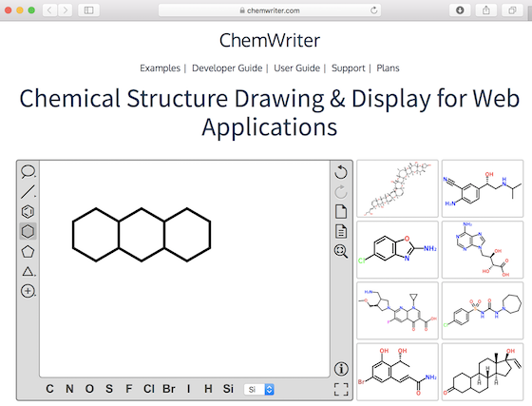Click the redo arrow icon

pos(341,192)
